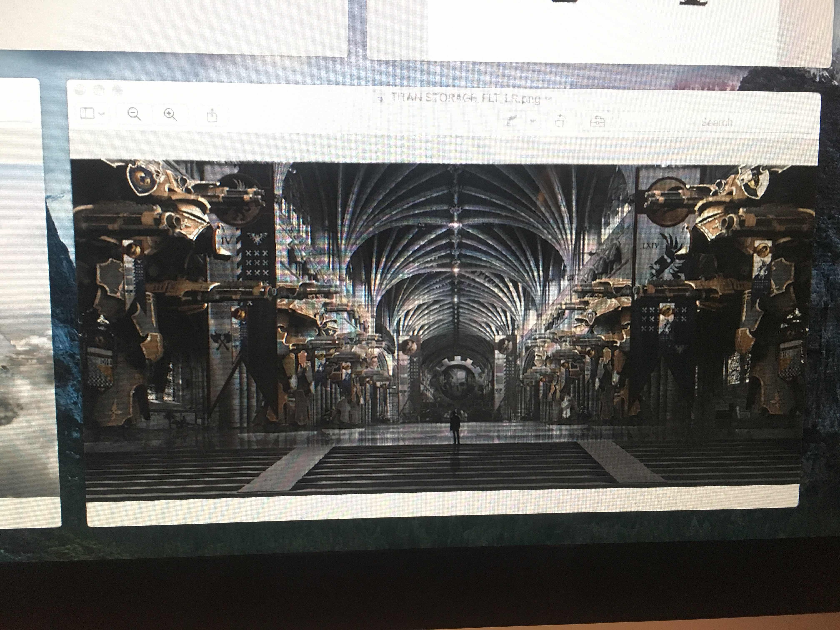Enter full screen with the third window button

click(x=118, y=91)
